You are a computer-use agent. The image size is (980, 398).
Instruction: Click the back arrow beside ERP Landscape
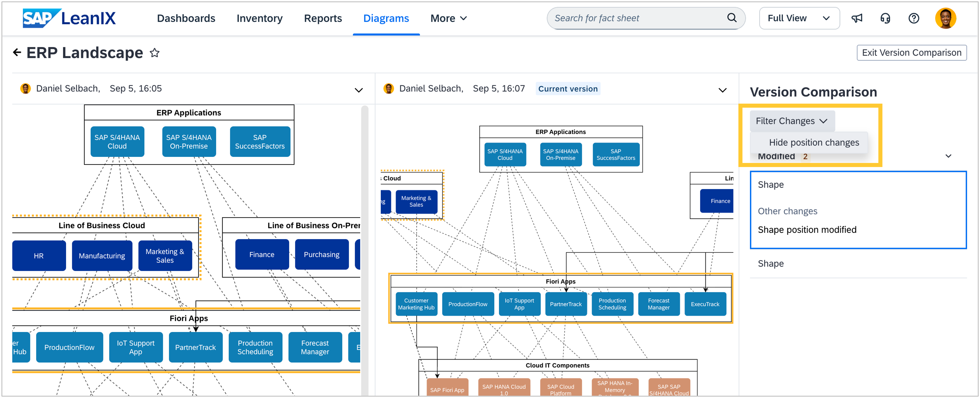(17, 52)
